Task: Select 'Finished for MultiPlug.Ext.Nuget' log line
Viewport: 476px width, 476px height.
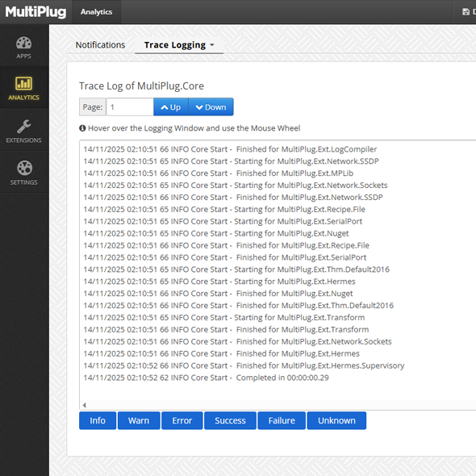Action: click(x=218, y=293)
